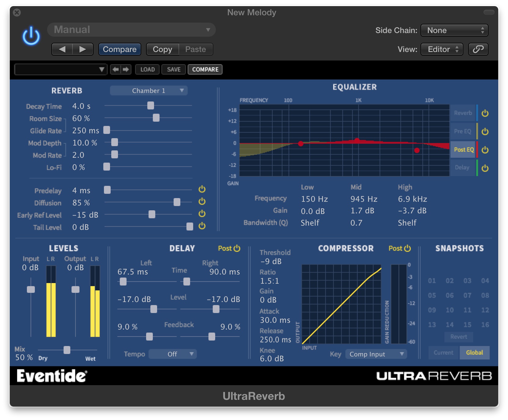Toggle the Early Ref Level power icon

pos(202,214)
